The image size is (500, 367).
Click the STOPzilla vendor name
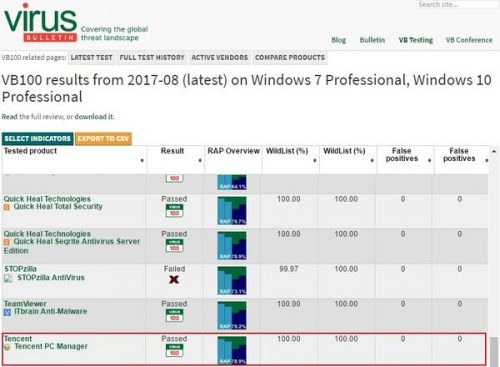20,269
